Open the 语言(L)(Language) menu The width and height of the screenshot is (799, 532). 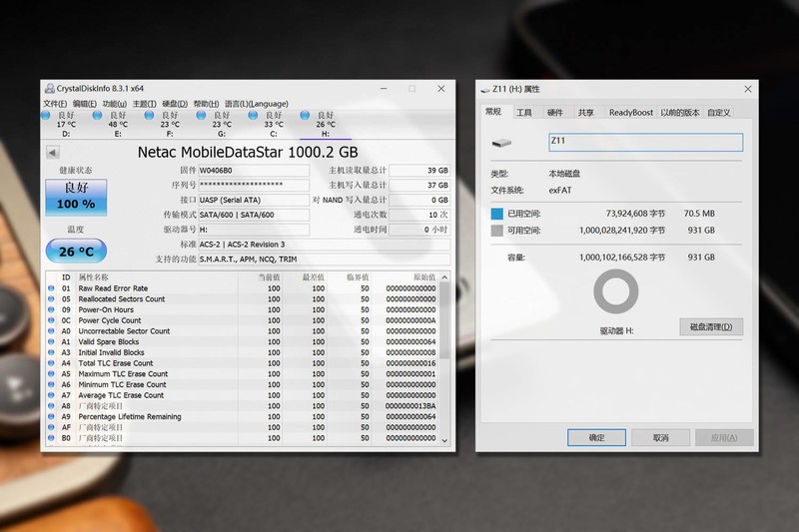pyautogui.click(x=256, y=104)
